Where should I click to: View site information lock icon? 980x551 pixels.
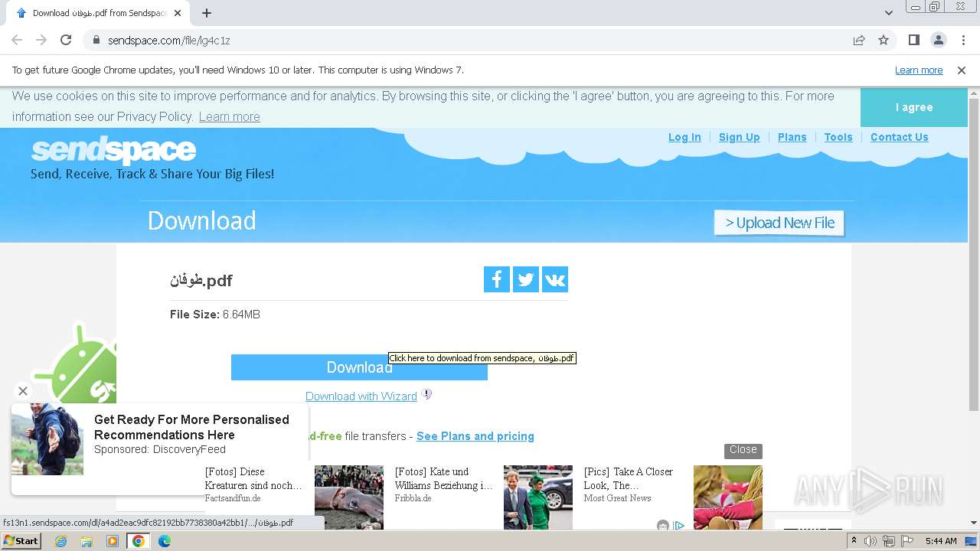pos(96,40)
